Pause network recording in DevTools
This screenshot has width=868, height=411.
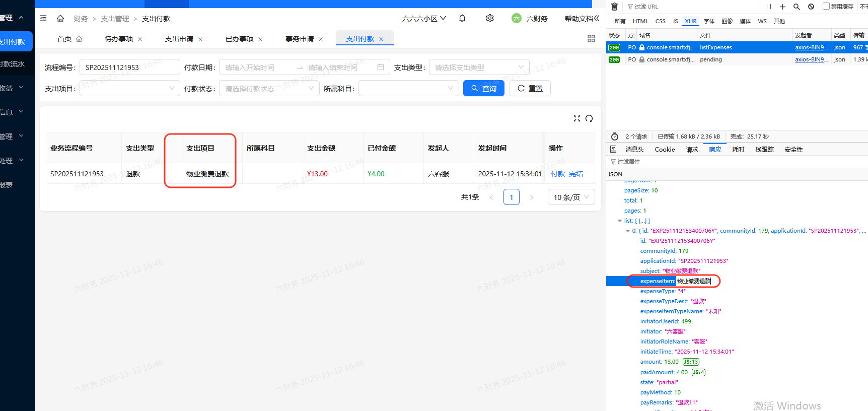pos(768,7)
